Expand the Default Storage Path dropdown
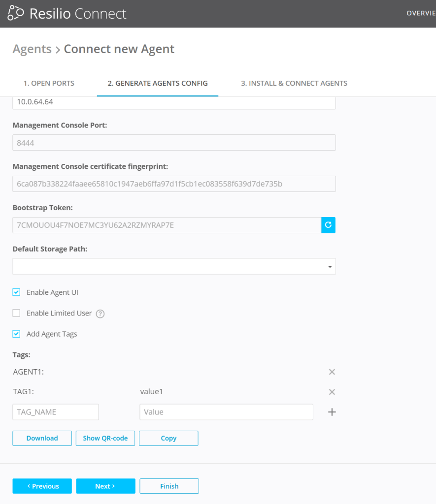Image resolution: width=436 pixels, height=504 pixels. point(329,267)
